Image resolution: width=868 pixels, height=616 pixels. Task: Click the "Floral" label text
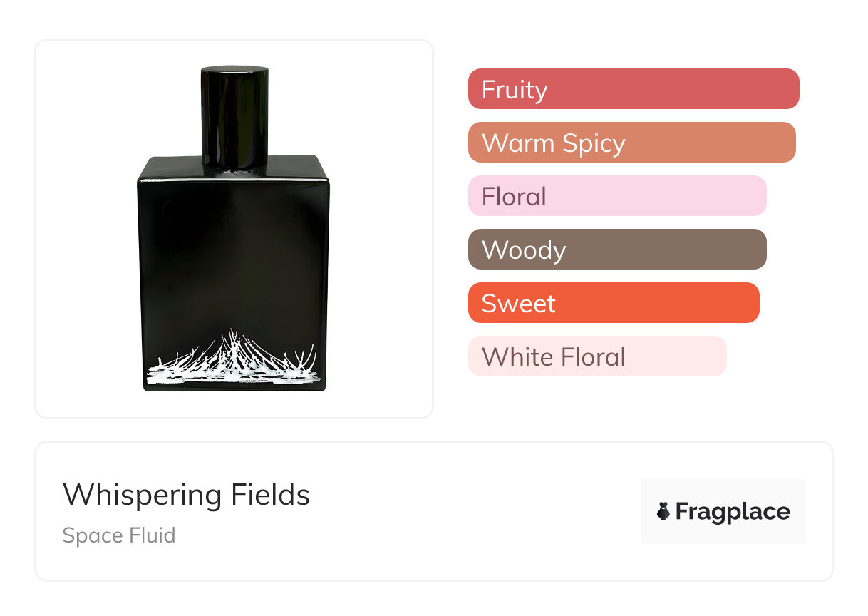point(514,197)
